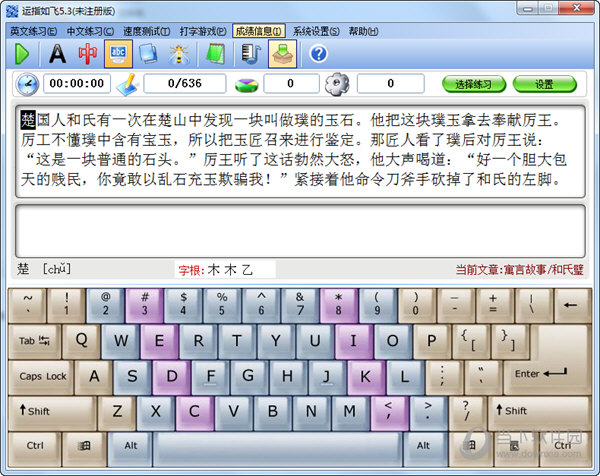Screen dimensions: 600x476
Task: Open the 成绩信息(I) menu
Action: (259, 31)
